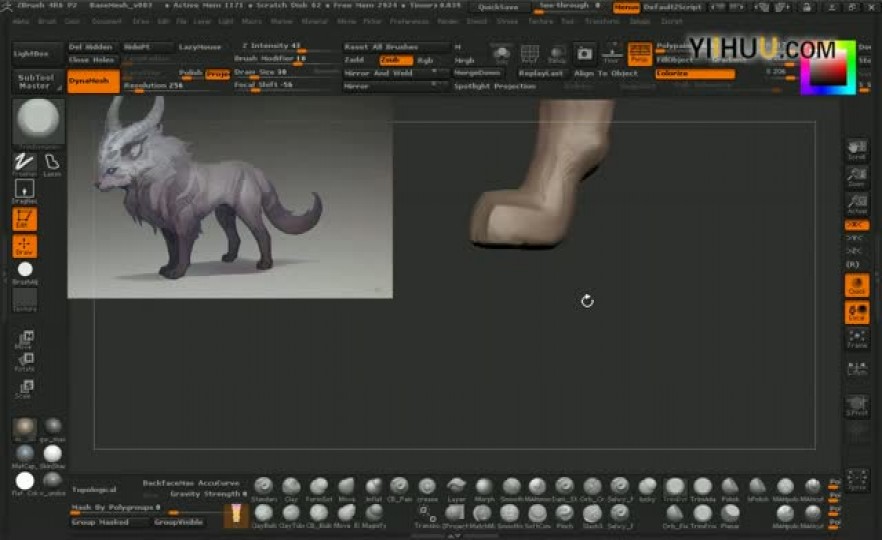Image resolution: width=882 pixels, height=540 pixels.
Task: Select the Standard brush
Action: [263, 488]
